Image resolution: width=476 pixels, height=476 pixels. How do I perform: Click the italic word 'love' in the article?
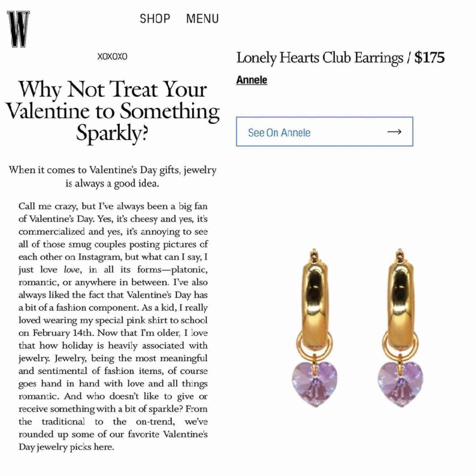[72, 270]
